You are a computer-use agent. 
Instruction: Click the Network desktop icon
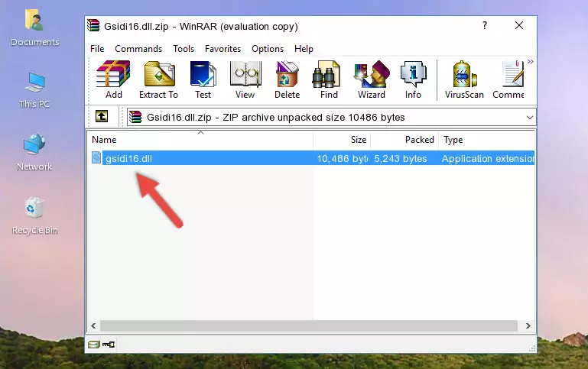point(34,152)
